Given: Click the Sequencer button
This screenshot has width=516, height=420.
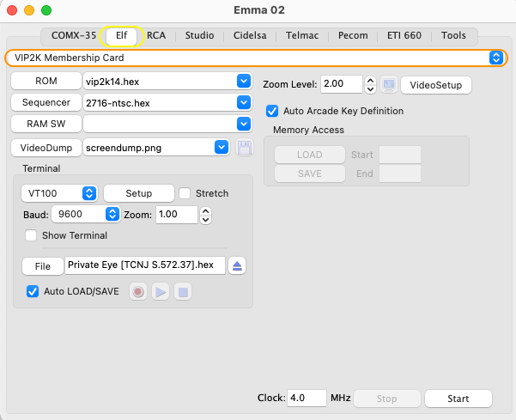Looking at the screenshot, I should click(46, 102).
